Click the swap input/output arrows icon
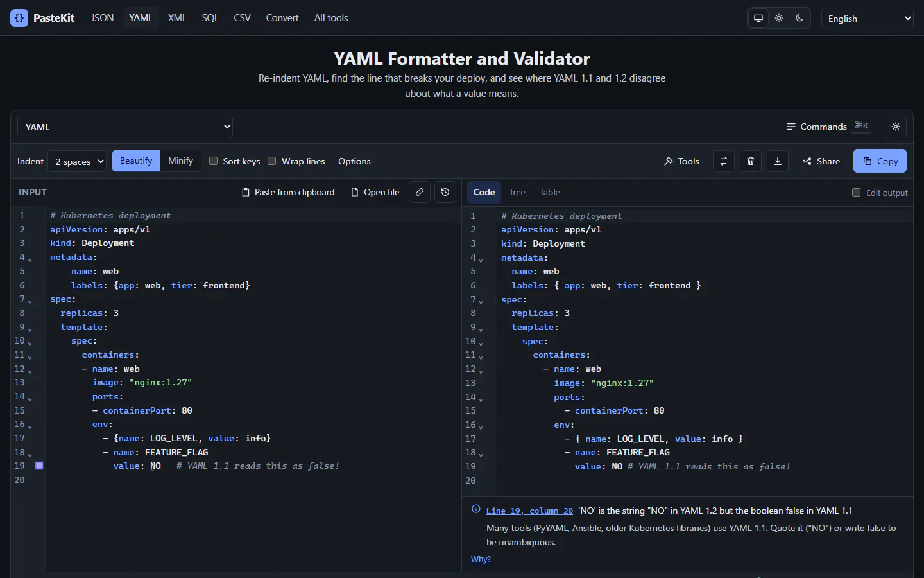This screenshot has width=924, height=578. point(724,161)
